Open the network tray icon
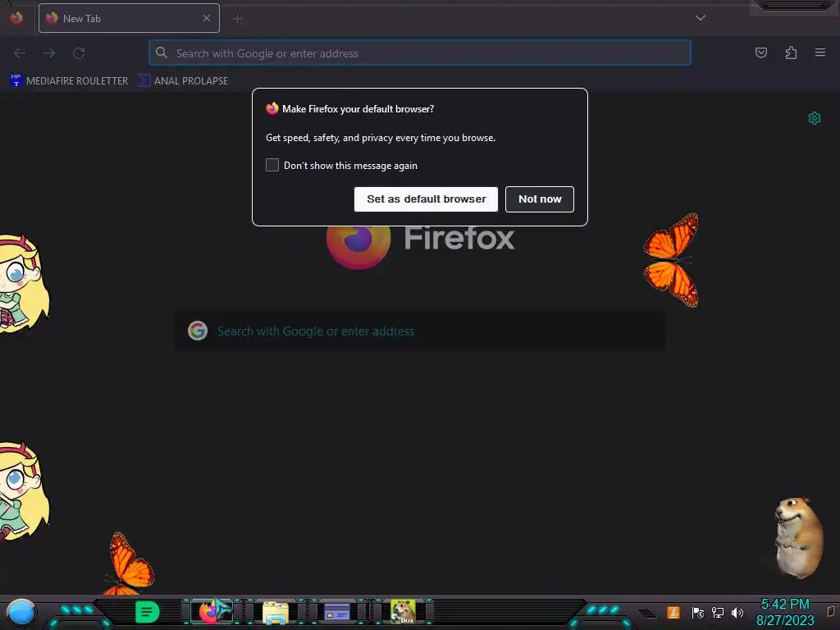 coord(718,612)
